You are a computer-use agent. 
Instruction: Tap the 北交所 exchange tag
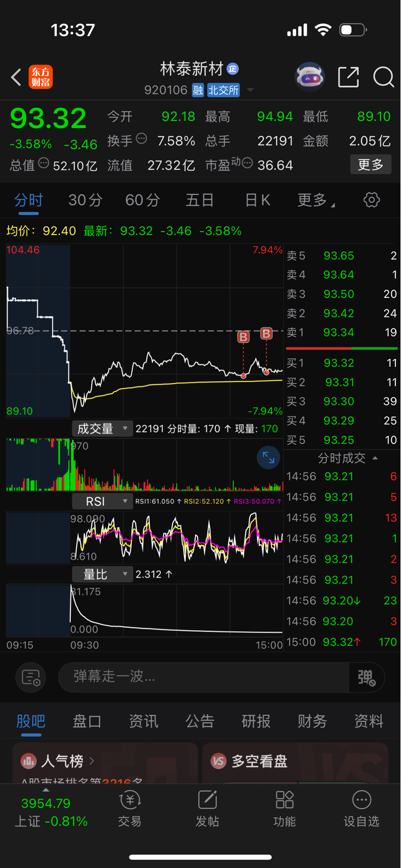223,90
